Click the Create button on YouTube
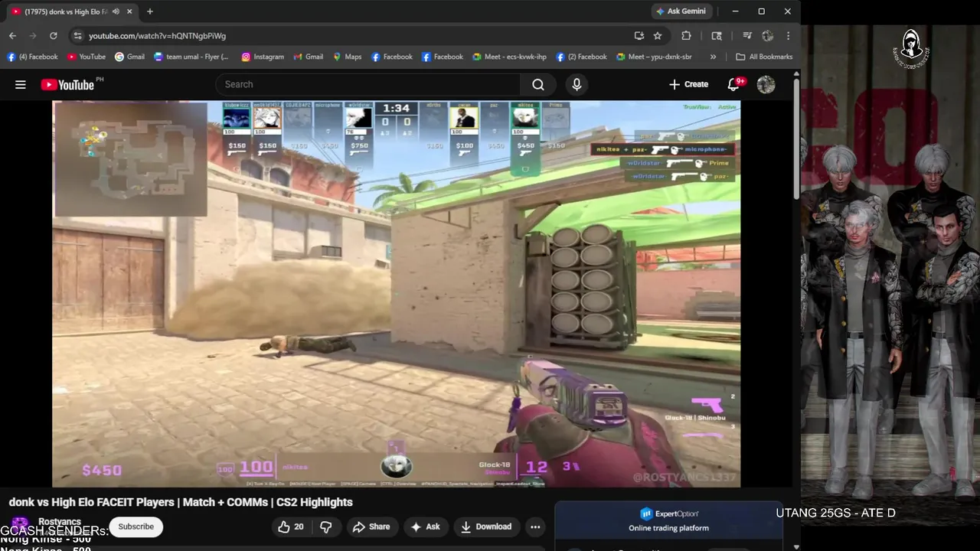Image resolution: width=980 pixels, height=551 pixels. [688, 84]
